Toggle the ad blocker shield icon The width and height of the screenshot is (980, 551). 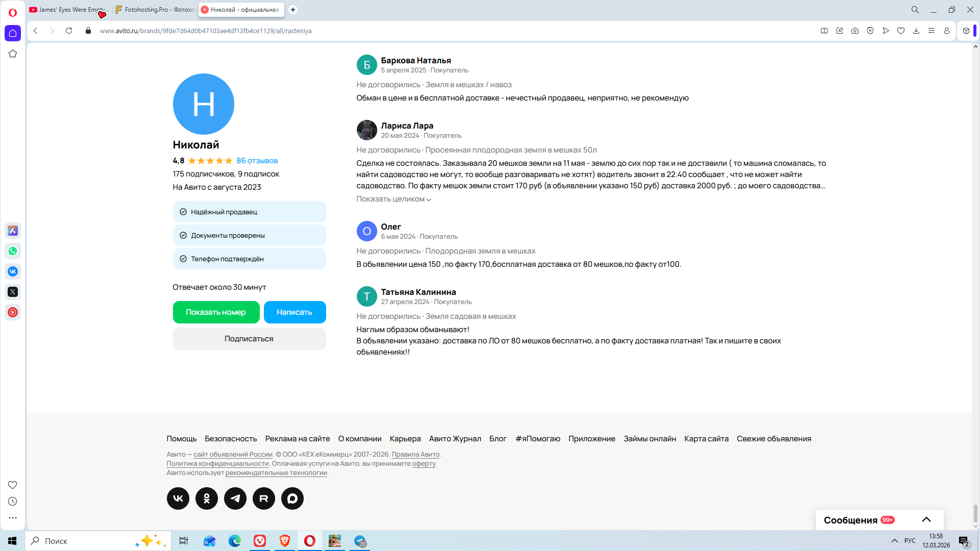point(870,31)
